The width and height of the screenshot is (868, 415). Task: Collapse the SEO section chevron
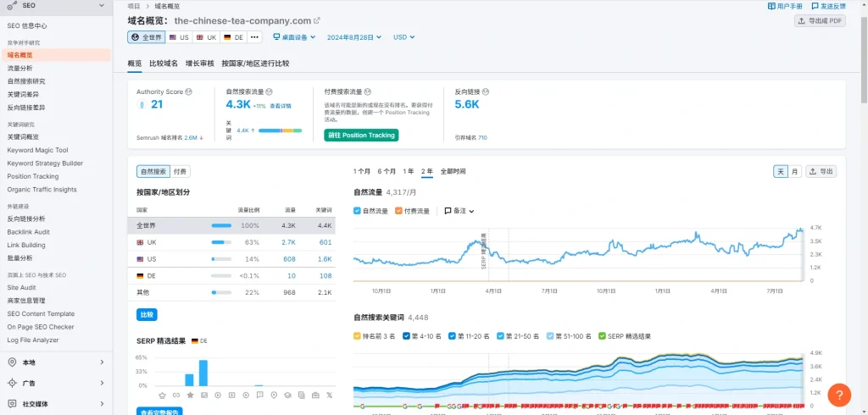(102, 5)
